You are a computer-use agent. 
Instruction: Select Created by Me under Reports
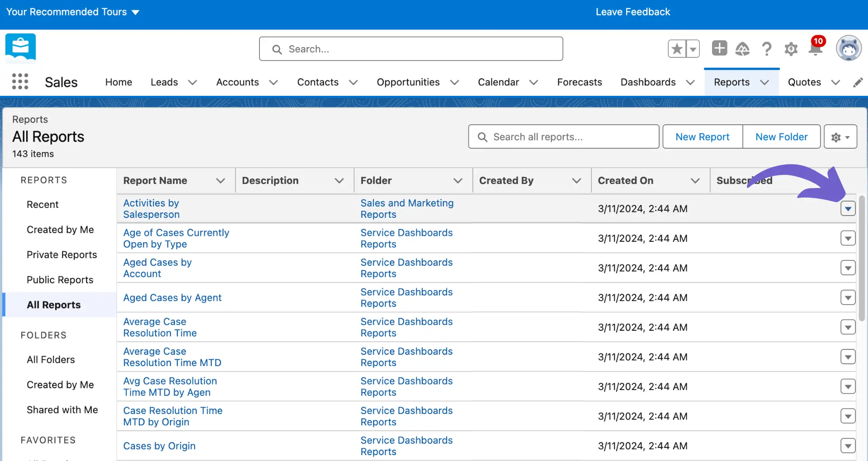[x=60, y=230]
